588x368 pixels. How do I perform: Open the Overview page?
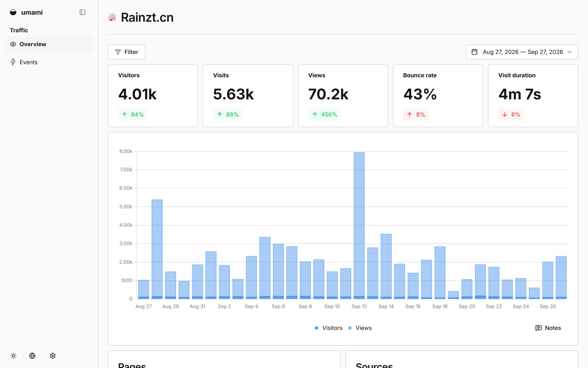(49, 44)
